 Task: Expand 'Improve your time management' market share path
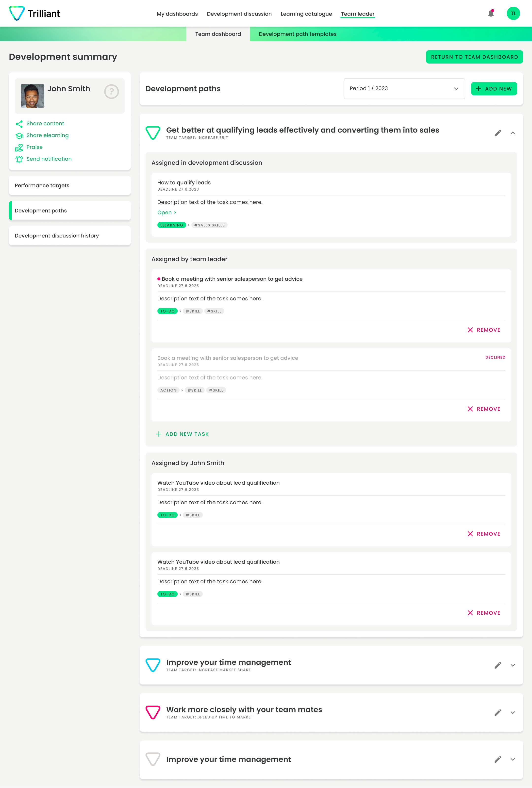[513, 665]
